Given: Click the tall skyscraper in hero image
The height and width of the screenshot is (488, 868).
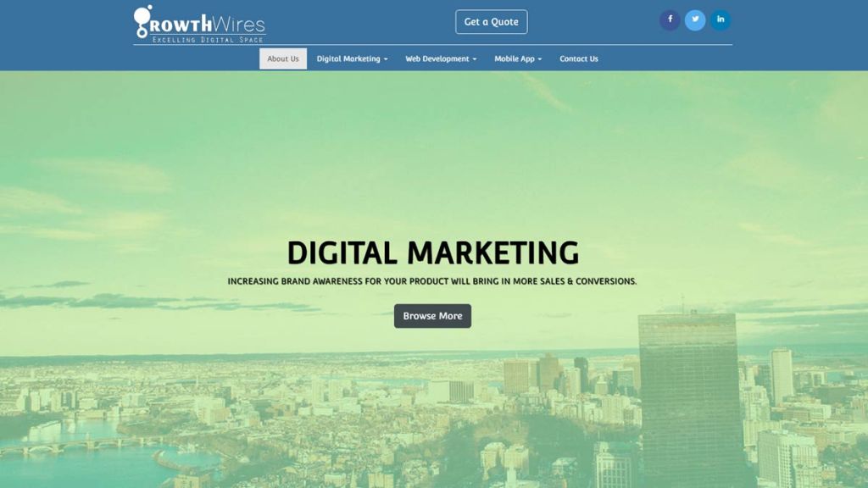Looking at the screenshot, I should click(x=688, y=398).
